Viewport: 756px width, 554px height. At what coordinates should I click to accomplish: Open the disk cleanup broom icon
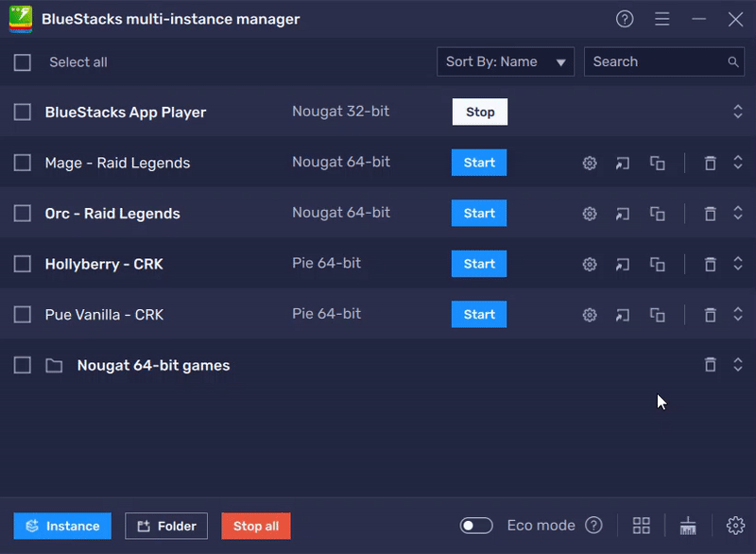click(688, 526)
